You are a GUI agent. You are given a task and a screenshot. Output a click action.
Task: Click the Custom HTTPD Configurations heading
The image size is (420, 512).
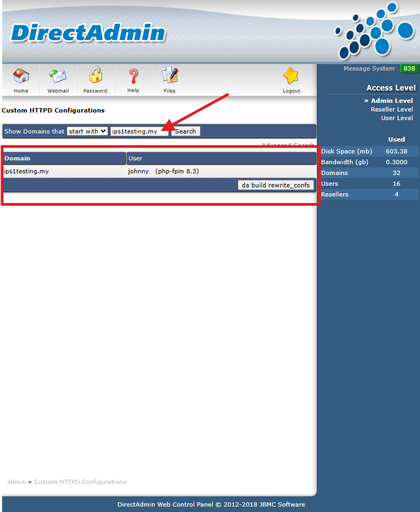tap(53, 110)
